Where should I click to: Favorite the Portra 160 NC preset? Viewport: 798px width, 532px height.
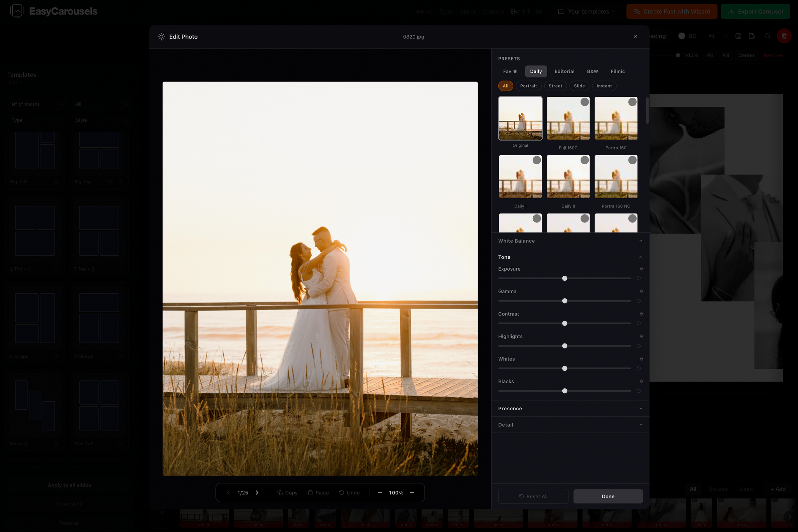[x=632, y=160]
